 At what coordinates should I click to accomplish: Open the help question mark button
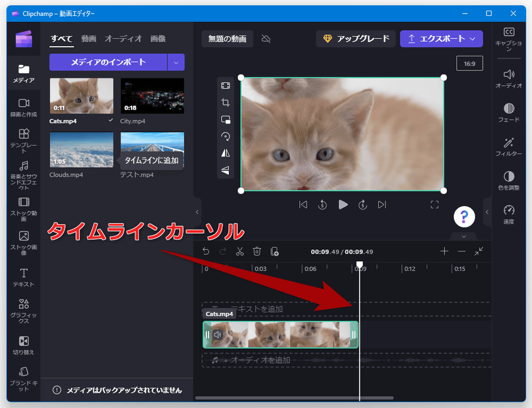coord(464,217)
